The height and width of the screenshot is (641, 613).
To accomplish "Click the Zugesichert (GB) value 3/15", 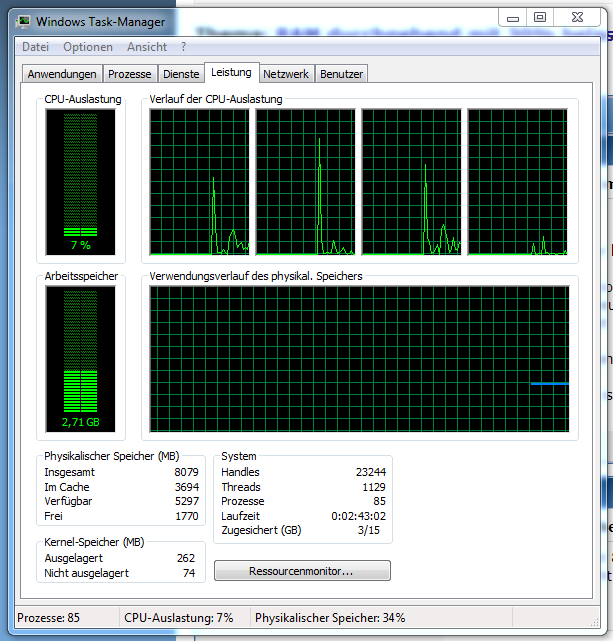I will click(369, 530).
